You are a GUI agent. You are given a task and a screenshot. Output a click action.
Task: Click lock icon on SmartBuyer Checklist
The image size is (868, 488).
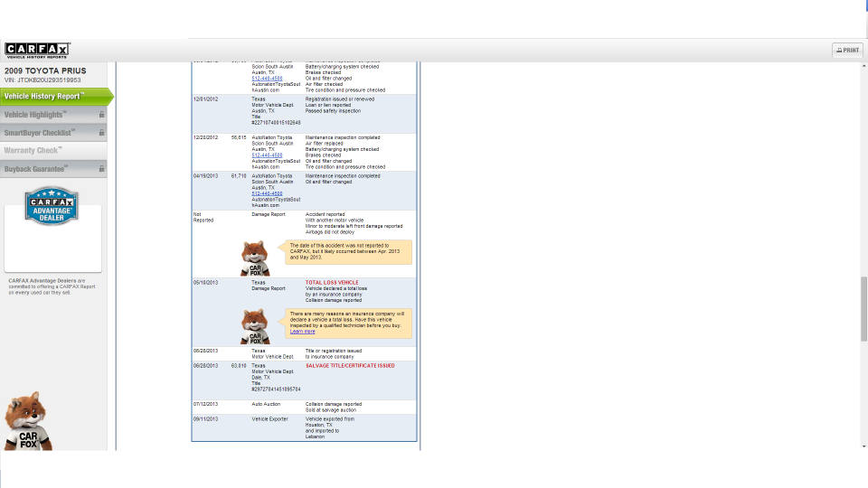(x=101, y=133)
